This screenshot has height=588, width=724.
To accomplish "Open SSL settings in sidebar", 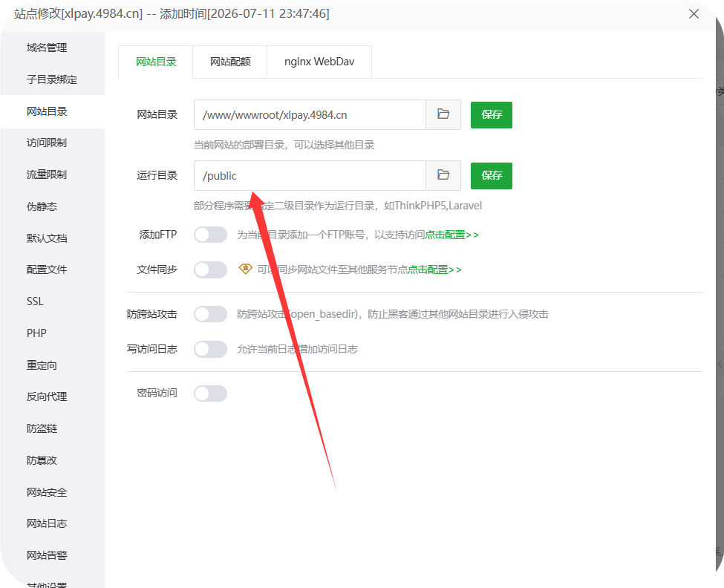I will click(35, 301).
